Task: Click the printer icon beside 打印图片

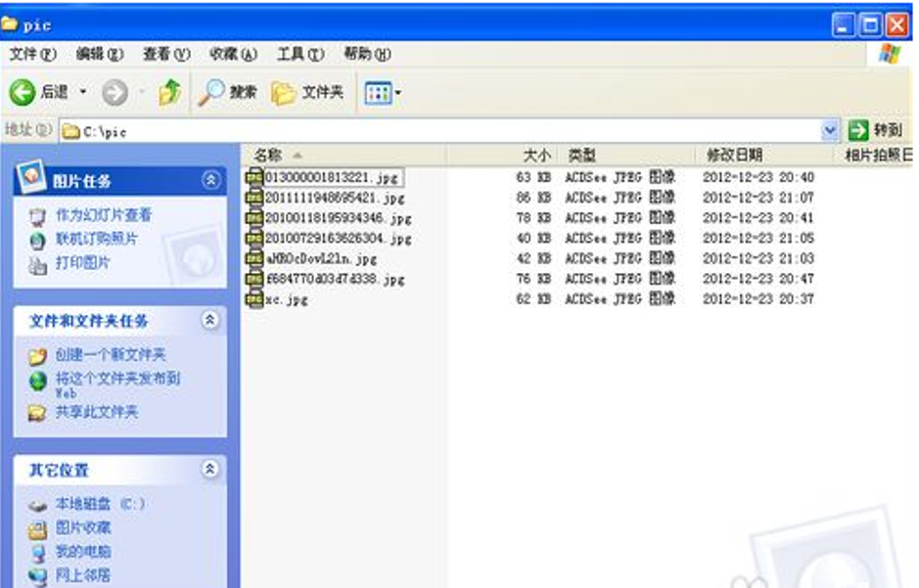Action: pyautogui.click(x=37, y=265)
